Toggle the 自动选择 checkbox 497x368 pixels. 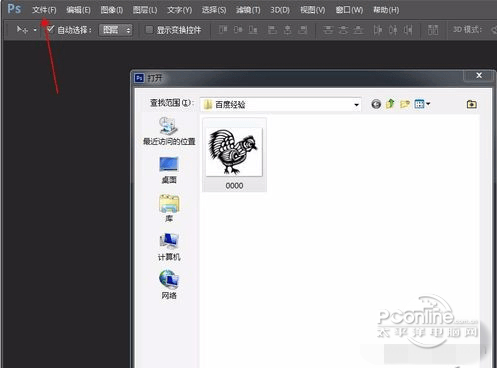coord(50,29)
